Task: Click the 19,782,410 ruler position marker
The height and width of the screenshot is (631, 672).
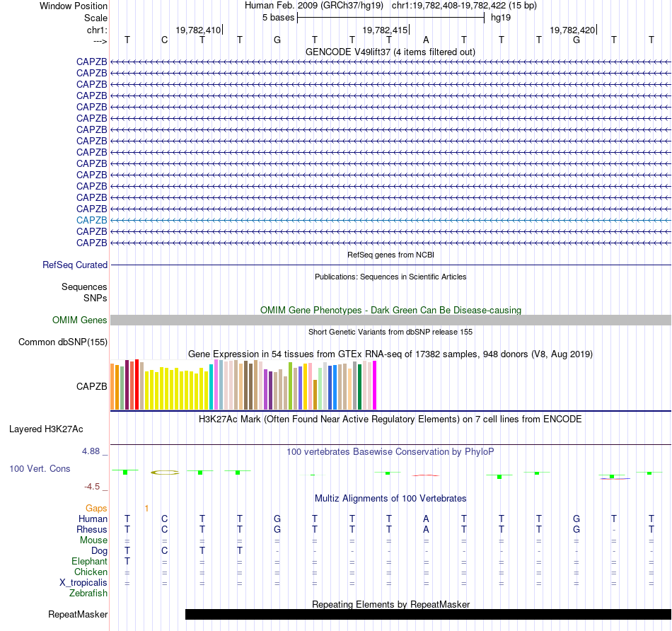Action: point(198,30)
